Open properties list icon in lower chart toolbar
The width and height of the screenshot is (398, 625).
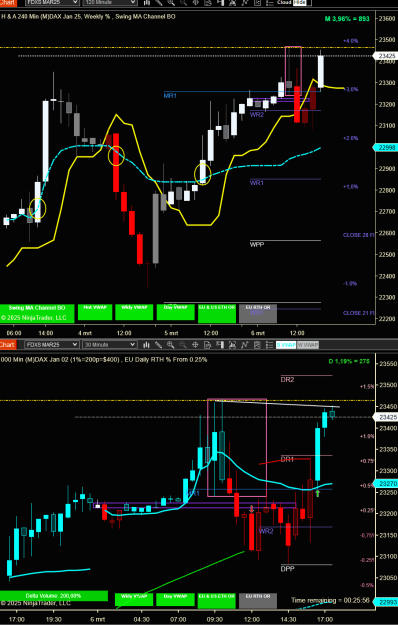(269, 345)
